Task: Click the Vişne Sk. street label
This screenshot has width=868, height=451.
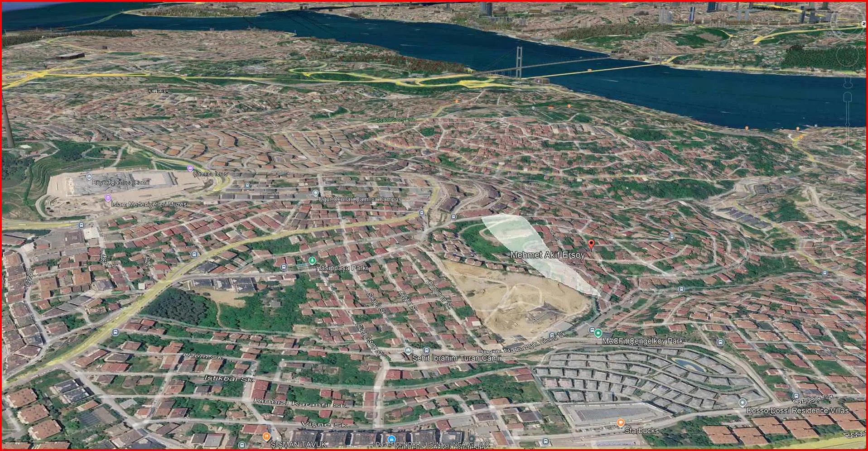Action: tap(325, 425)
